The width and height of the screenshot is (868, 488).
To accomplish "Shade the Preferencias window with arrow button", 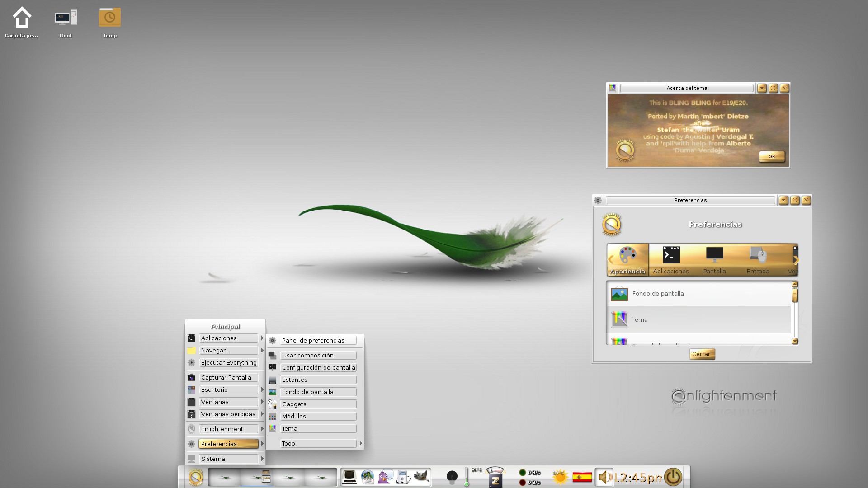I will 783,200.
